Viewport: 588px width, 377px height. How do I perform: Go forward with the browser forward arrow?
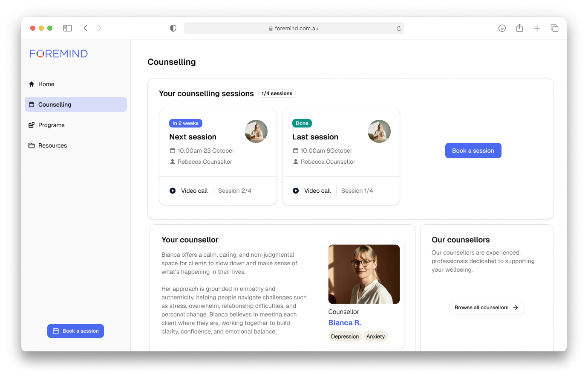pos(99,28)
